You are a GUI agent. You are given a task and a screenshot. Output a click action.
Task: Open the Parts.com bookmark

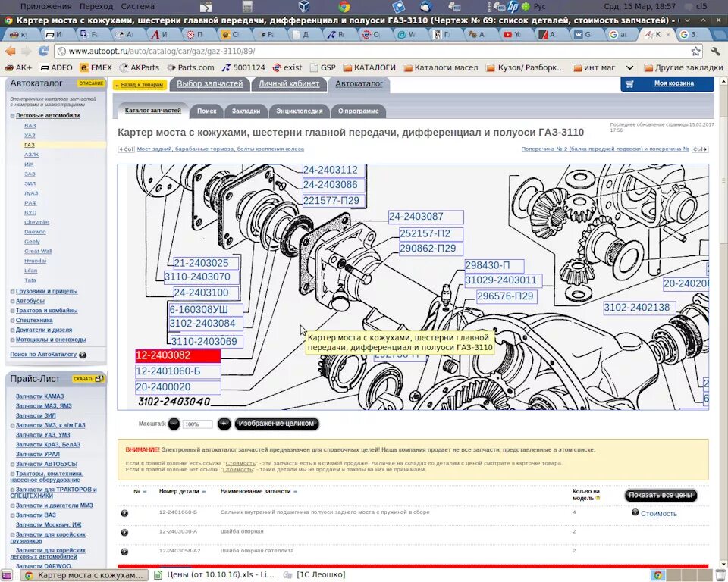click(191, 67)
